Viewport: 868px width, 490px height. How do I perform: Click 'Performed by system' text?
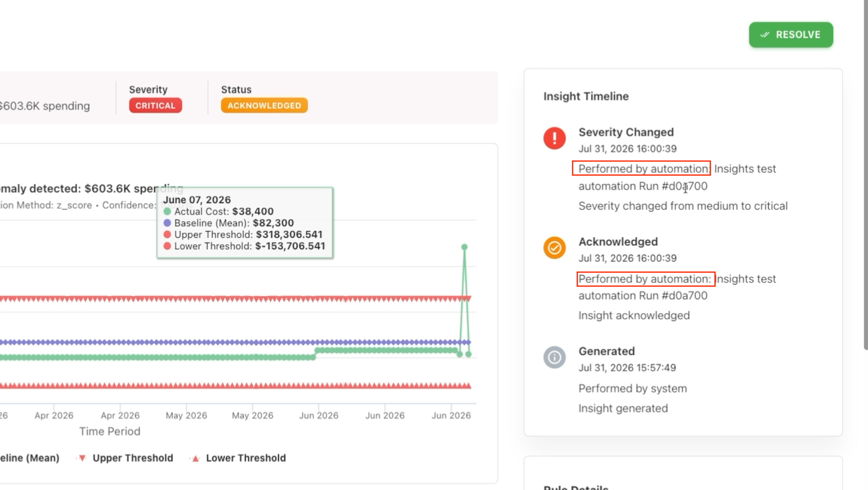click(x=632, y=389)
